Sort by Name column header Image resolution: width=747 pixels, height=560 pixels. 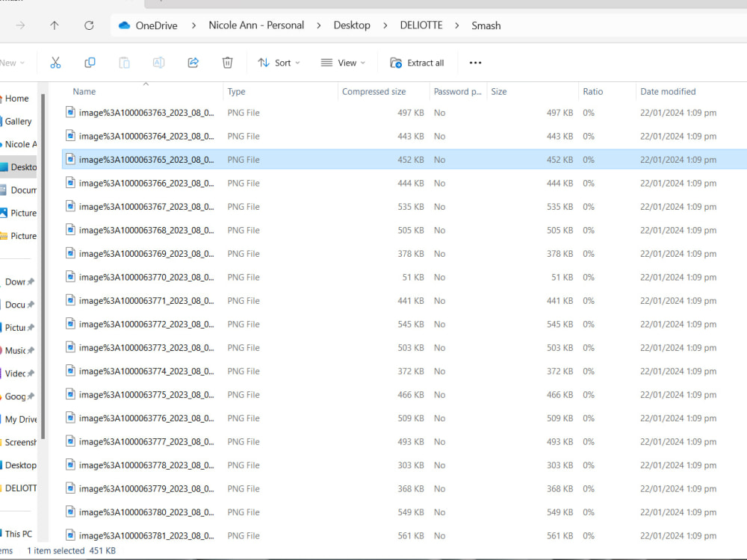tap(84, 91)
